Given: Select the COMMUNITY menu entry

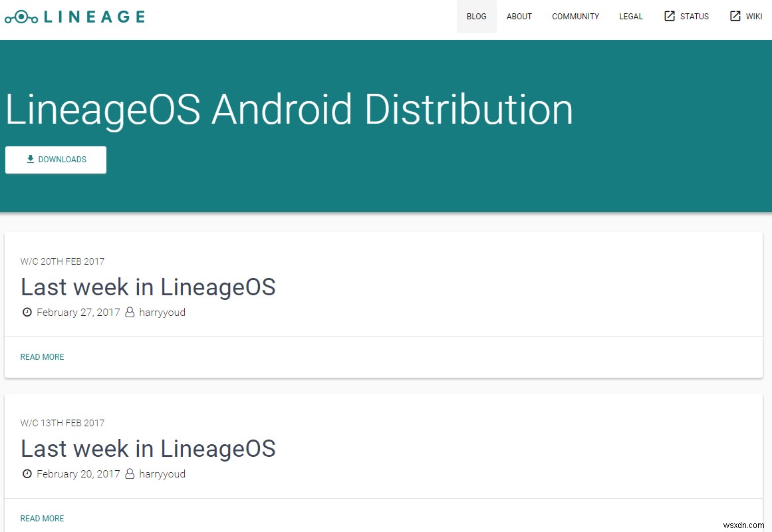Looking at the screenshot, I should [575, 16].
